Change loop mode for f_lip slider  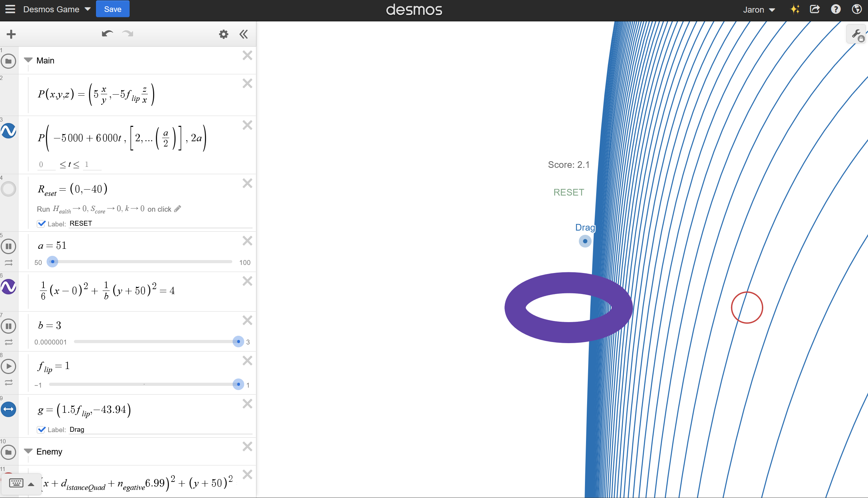click(8, 382)
